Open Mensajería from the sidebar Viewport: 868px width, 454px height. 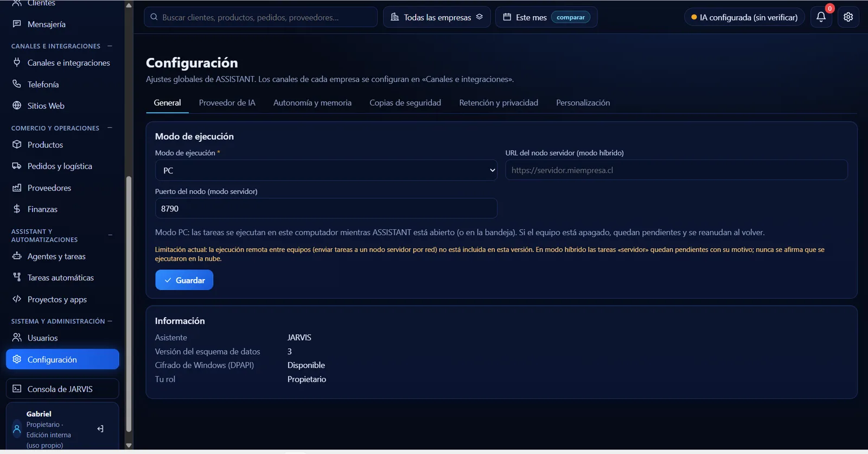point(46,24)
